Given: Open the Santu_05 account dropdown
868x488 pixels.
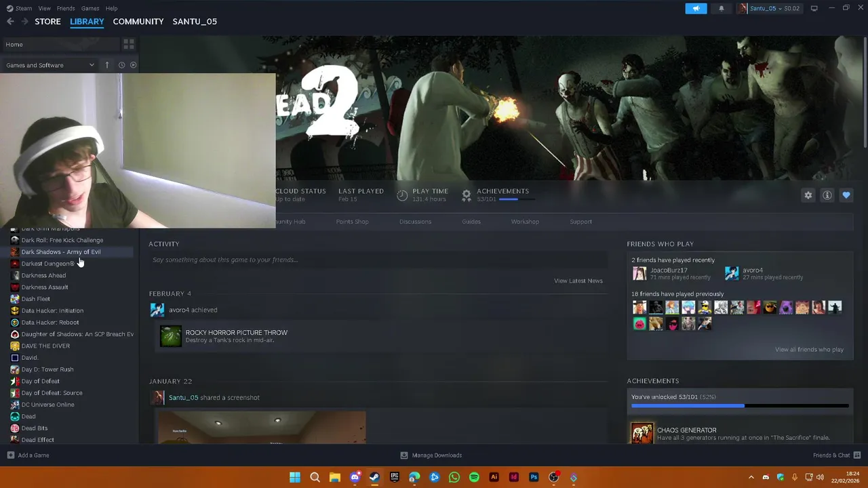Looking at the screenshot, I should pos(769,8).
